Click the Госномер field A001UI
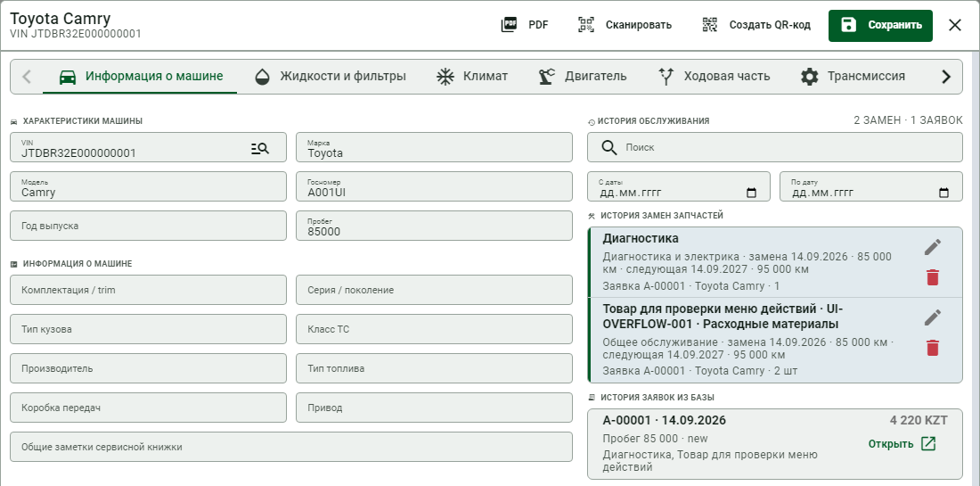The height and width of the screenshot is (486, 980). pyautogui.click(x=434, y=186)
